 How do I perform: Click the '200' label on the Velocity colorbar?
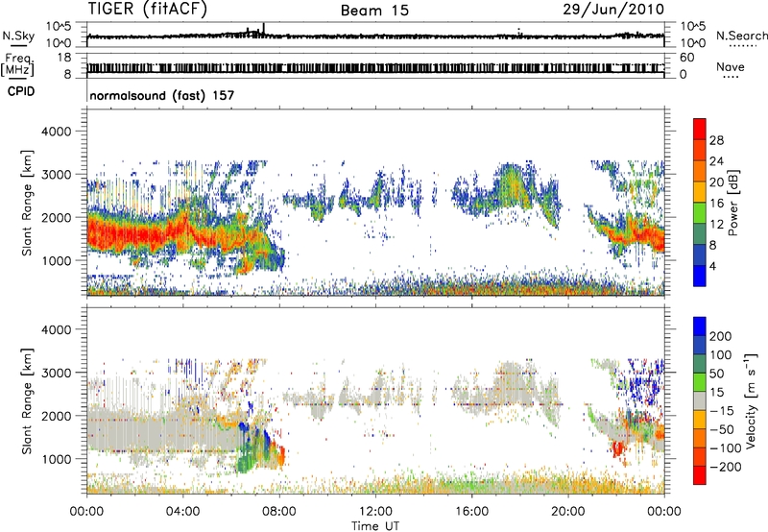[x=721, y=336]
